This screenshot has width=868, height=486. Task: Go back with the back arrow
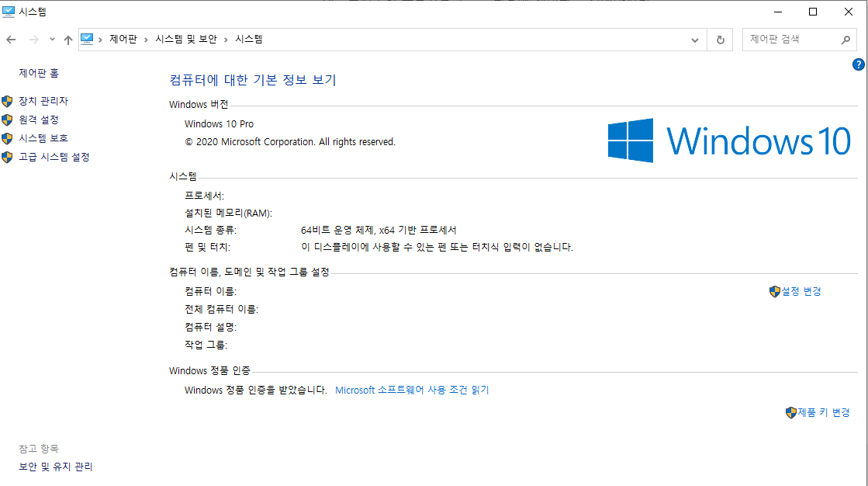(x=11, y=40)
